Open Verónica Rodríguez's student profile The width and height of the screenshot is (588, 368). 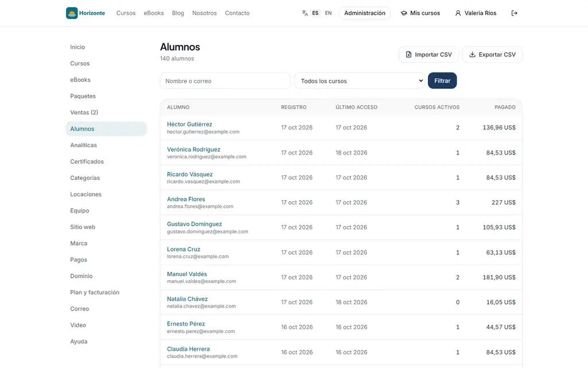point(194,149)
